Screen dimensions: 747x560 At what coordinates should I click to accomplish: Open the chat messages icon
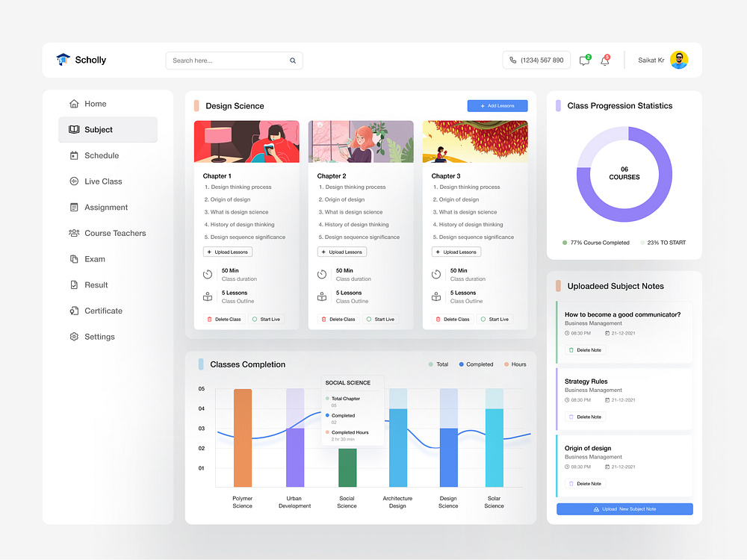tap(584, 60)
